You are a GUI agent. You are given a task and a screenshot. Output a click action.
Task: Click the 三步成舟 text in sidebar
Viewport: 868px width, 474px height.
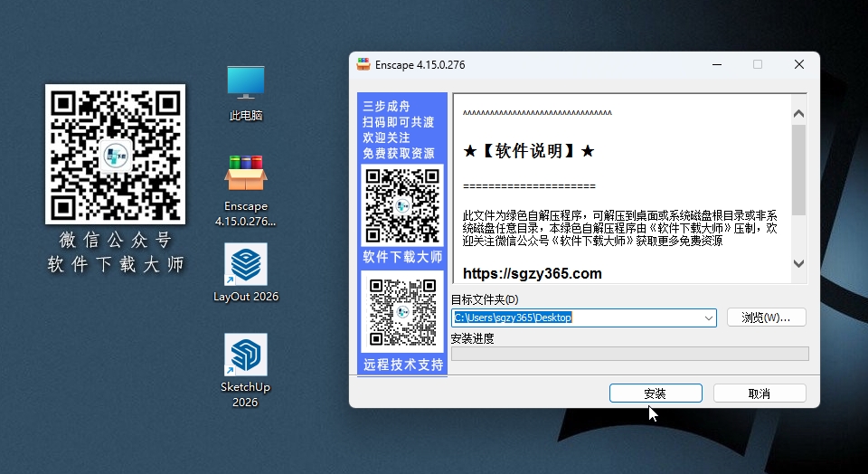coord(386,107)
